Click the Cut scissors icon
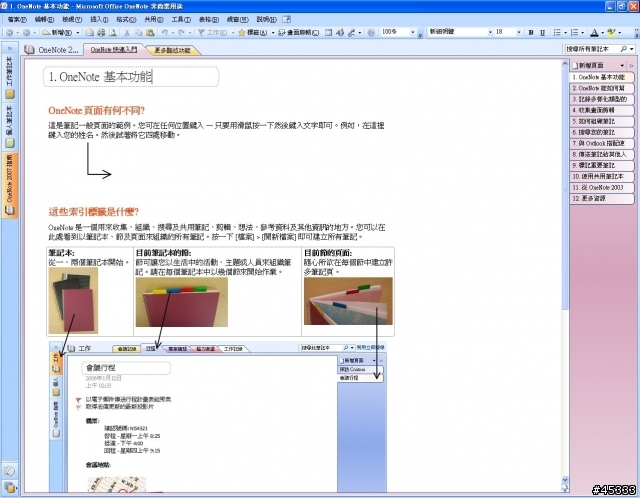The height and width of the screenshot is (498, 640). (x=127, y=32)
